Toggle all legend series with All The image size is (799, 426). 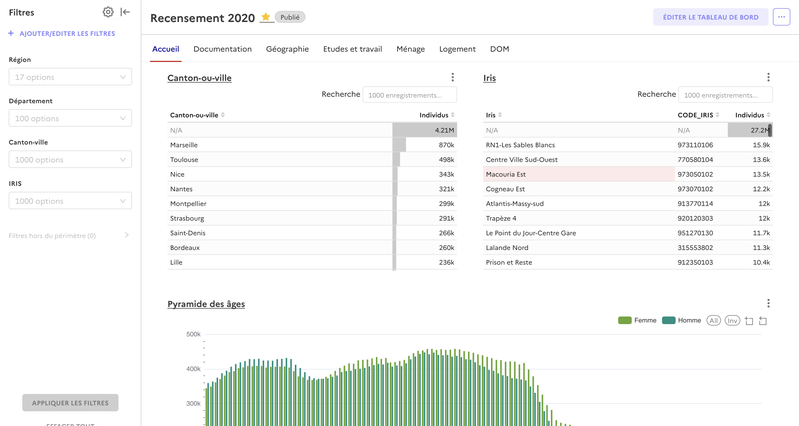tap(713, 321)
